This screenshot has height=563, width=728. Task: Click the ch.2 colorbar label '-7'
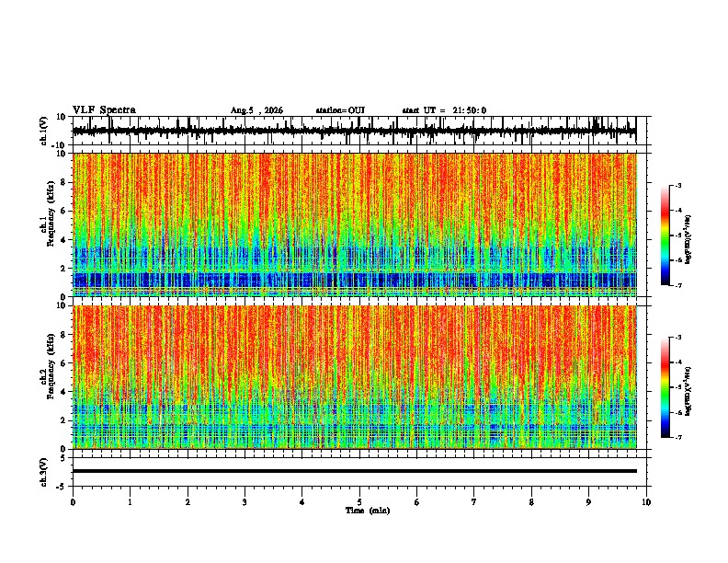(x=678, y=437)
